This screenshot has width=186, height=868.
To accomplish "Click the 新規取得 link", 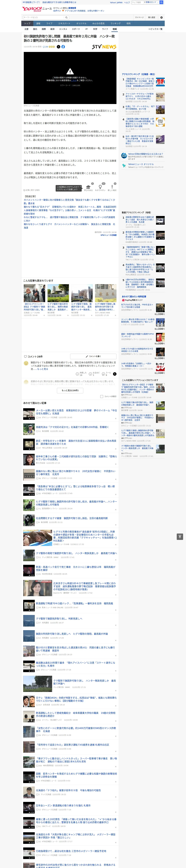I will point(72,8).
